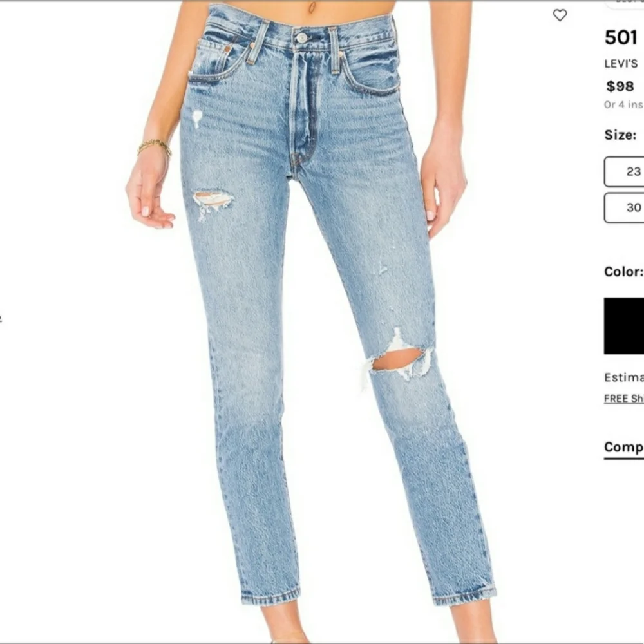The height and width of the screenshot is (644, 644).
Task: Open the LEVI'S brand page
Action: [x=621, y=64]
